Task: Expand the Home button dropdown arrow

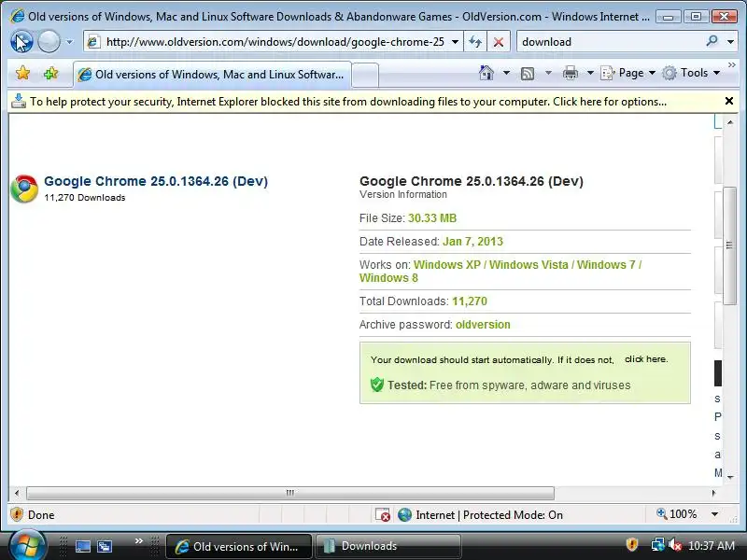Action: 506,73
